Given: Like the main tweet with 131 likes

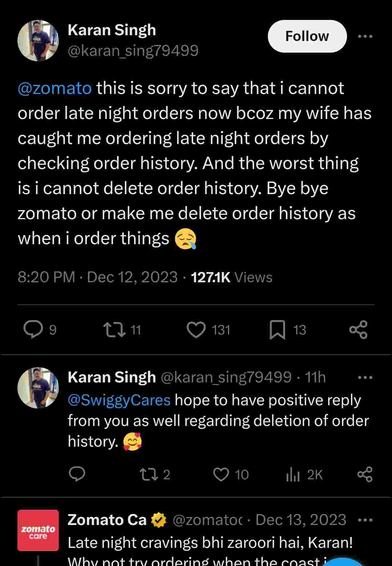Looking at the screenshot, I should pyautogui.click(x=196, y=329).
